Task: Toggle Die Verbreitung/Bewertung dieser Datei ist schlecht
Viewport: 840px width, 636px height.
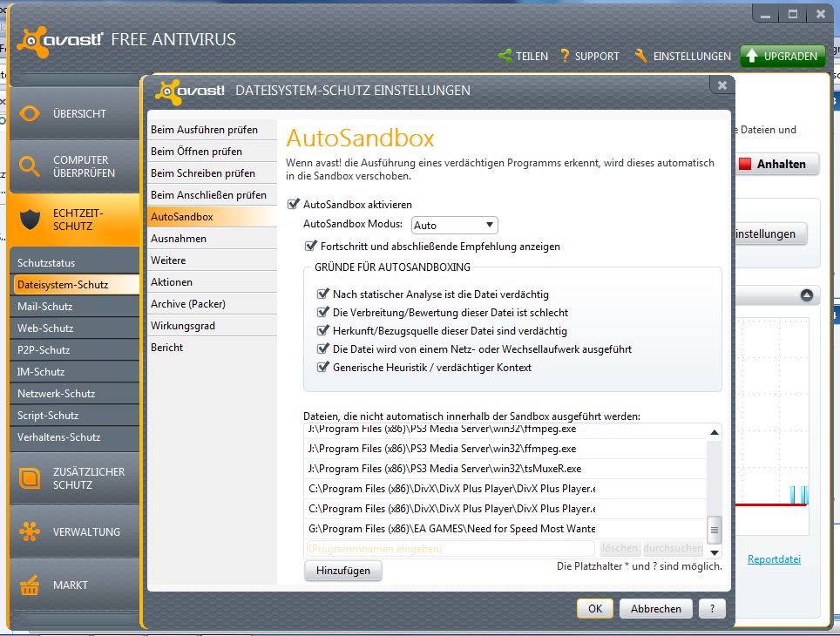Action: [x=322, y=312]
